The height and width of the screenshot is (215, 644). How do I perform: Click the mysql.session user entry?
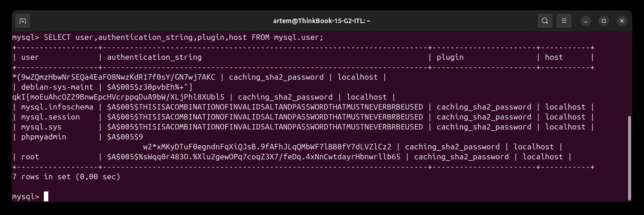coord(51,117)
